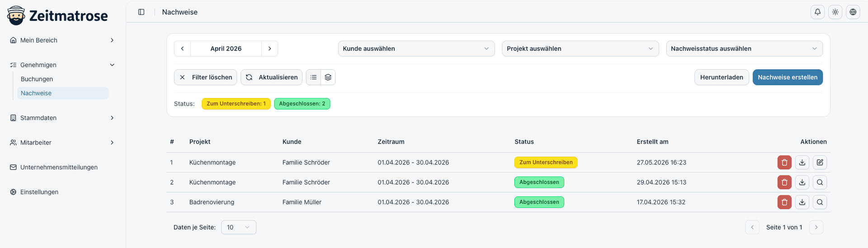The width and height of the screenshot is (868, 248).
Task: Expand Mein Bereich menu
Action: tap(62, 40)
